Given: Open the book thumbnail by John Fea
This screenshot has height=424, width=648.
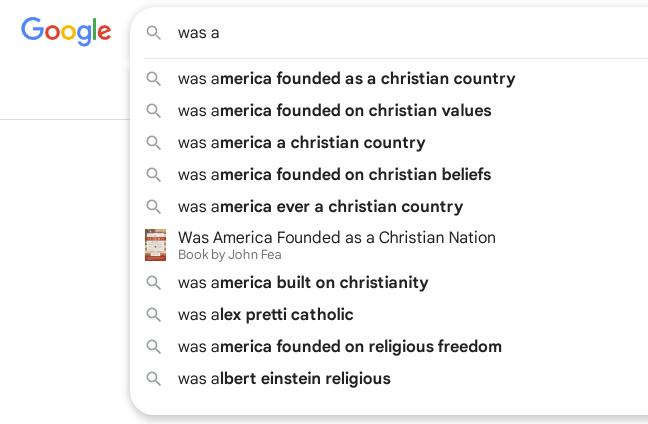Looking at the screenshot, I should pyautogui.click(x=155, y=245).
